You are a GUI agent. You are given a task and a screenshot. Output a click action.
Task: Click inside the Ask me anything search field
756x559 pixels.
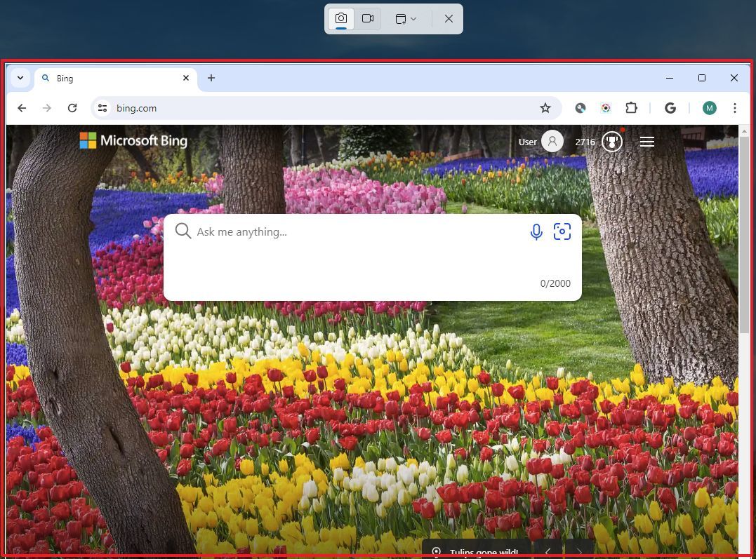pos(316,231)
